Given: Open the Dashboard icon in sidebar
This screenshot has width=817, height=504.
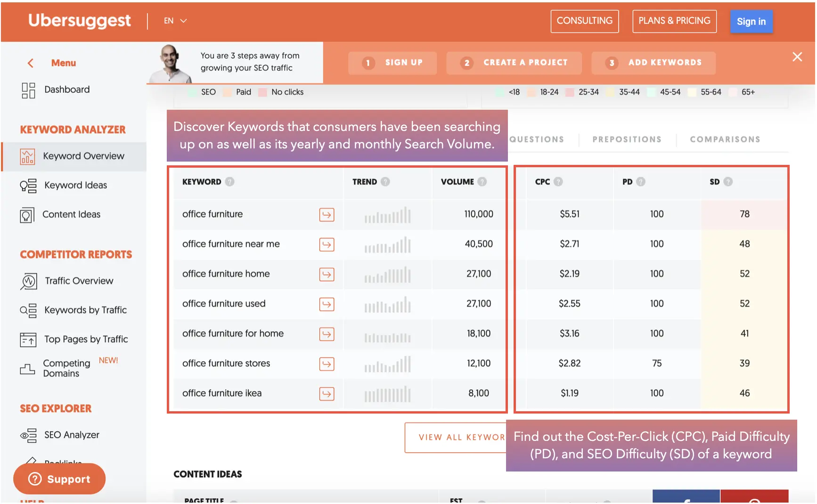Looking at the screenshot, I should (28, 90).
